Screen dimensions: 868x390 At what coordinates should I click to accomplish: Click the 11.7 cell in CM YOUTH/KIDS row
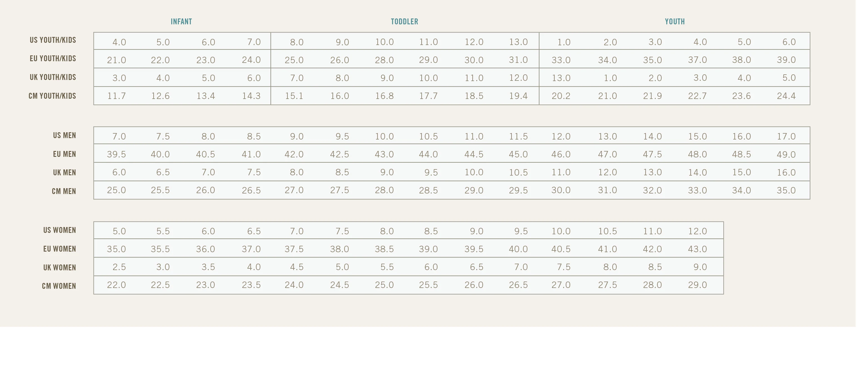click(116, 96)
